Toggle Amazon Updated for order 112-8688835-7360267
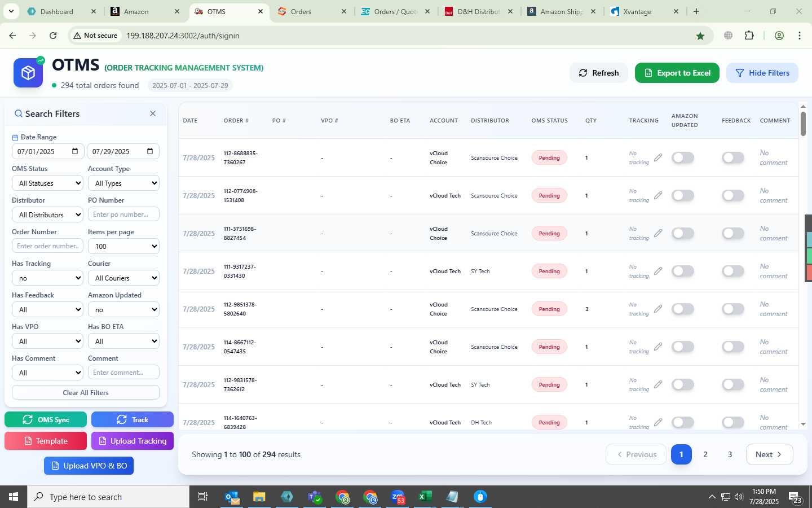 tap(683, 157)
